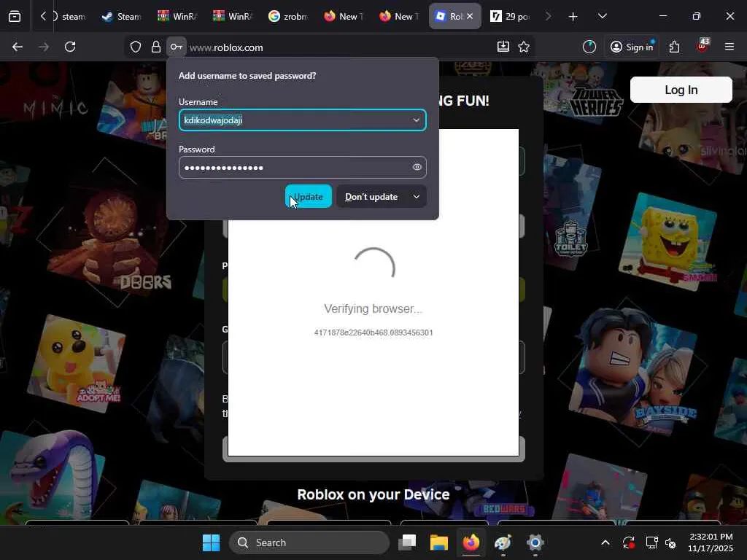The image size is (747, 560).
Task: Switch to the first New Tab
Action: (x=343, y=16)
